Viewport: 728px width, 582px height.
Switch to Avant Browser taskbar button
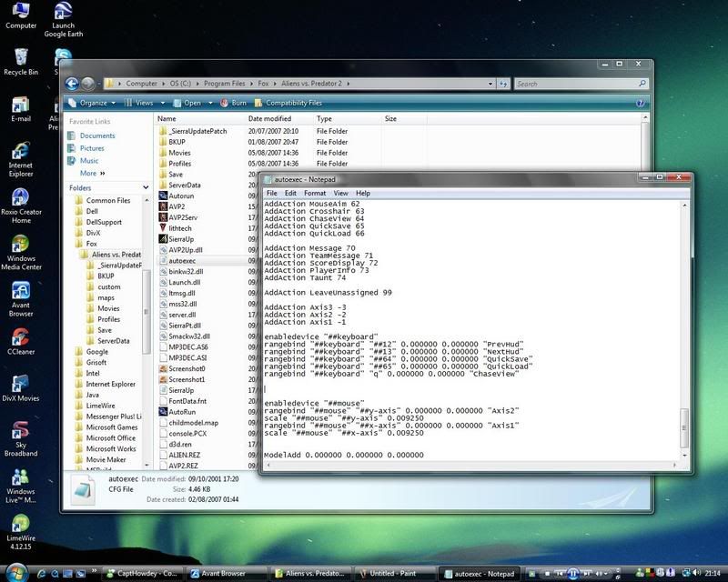pos(227,574)
